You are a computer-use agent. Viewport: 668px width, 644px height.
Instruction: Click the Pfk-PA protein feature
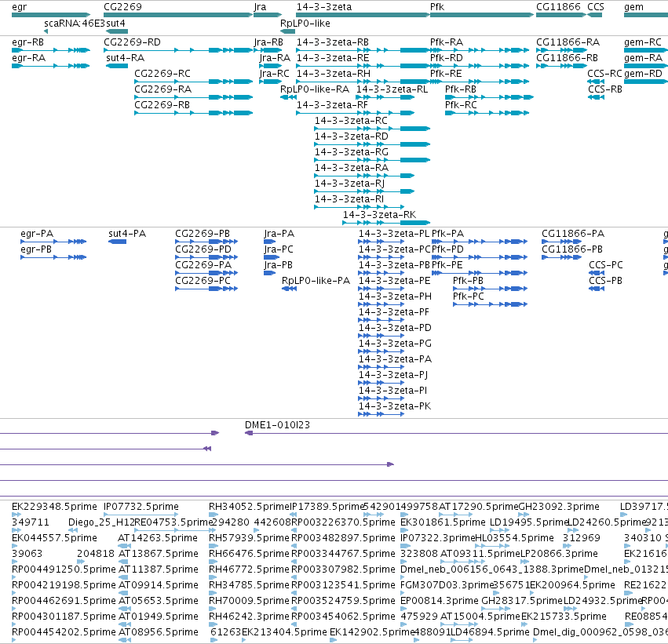pos(480,242)
